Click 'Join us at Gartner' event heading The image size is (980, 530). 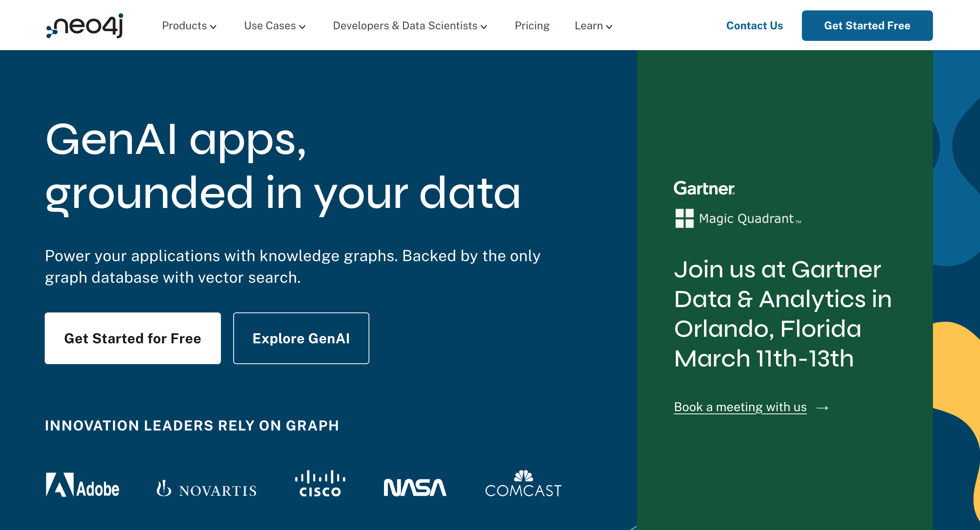(x=783, y=314)
